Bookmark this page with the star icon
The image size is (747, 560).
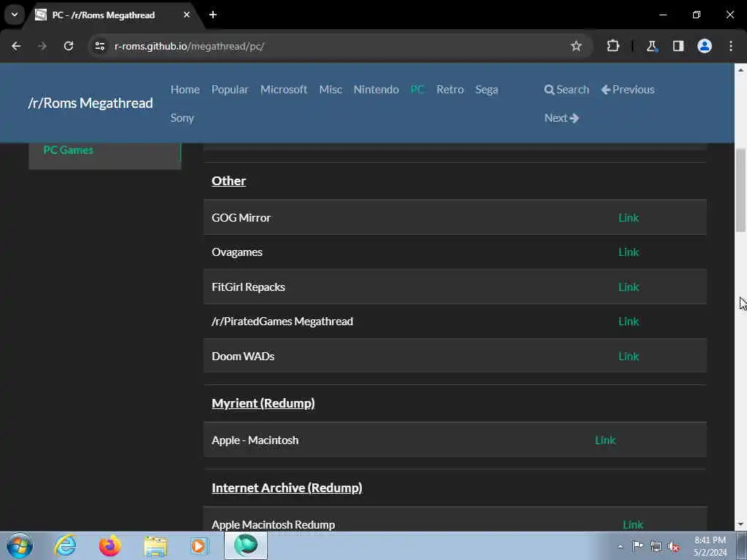point(576,46)
